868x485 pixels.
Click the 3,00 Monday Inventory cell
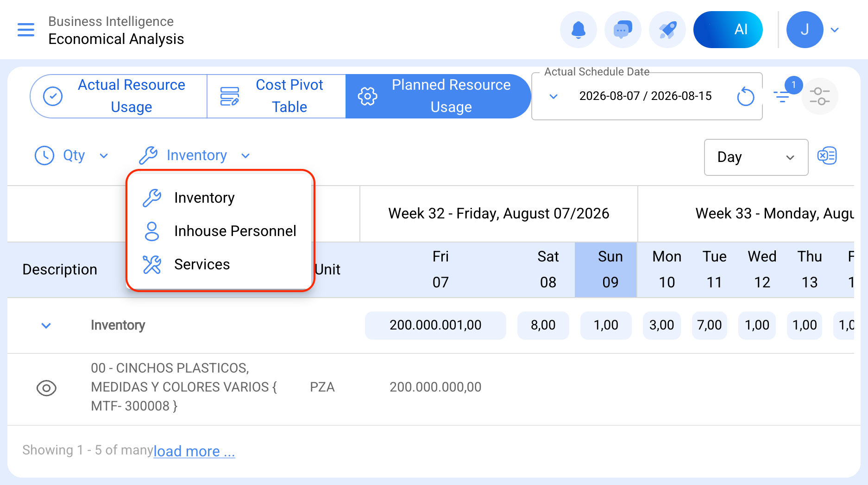tap(661, 325)
